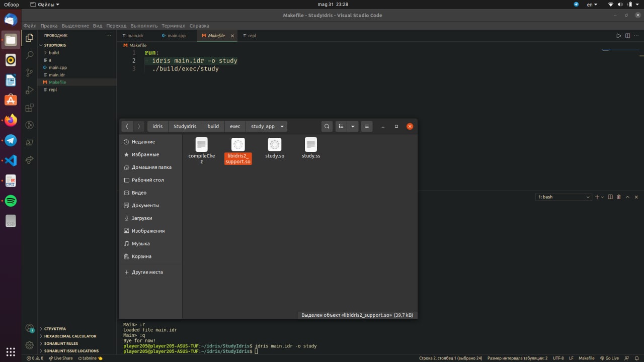Open the '1: bash' terminal dropdown
The image size is (644, 362).
(x=563, y=197)
